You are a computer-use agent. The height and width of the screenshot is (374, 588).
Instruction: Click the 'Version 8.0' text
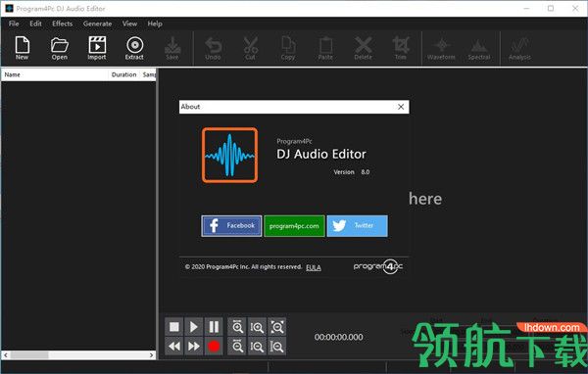352,172
